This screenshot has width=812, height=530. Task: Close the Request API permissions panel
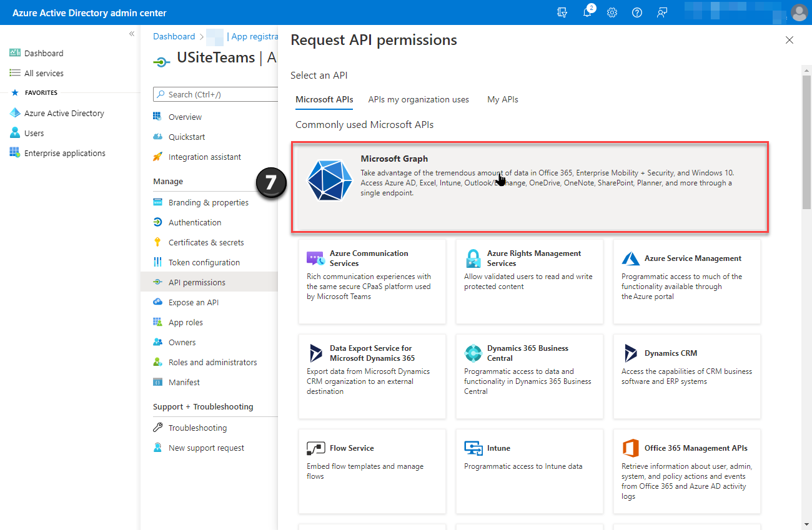[790, 40]
